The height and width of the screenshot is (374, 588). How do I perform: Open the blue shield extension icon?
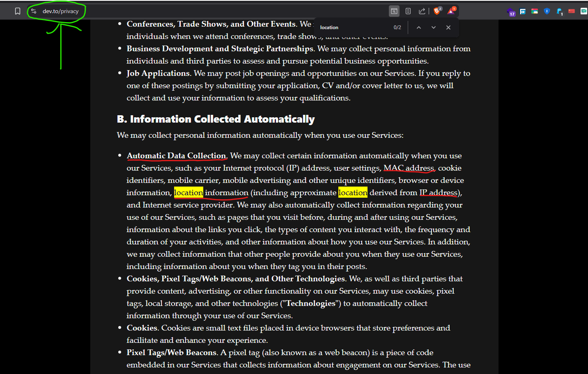point(547,11)
